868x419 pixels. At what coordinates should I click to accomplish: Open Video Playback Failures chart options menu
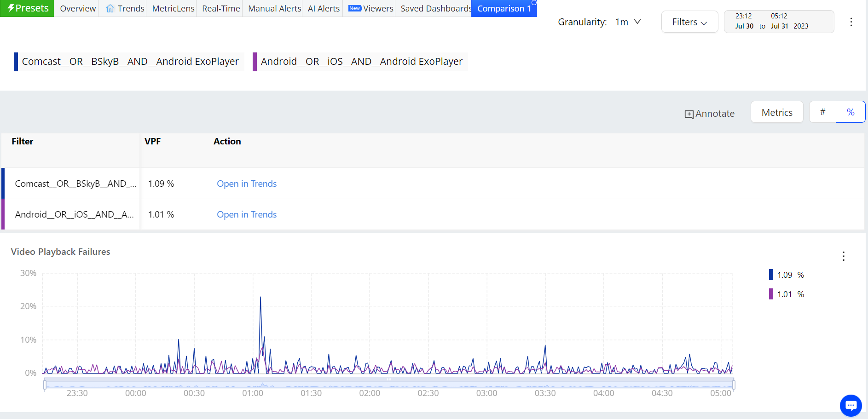(843, 256)
